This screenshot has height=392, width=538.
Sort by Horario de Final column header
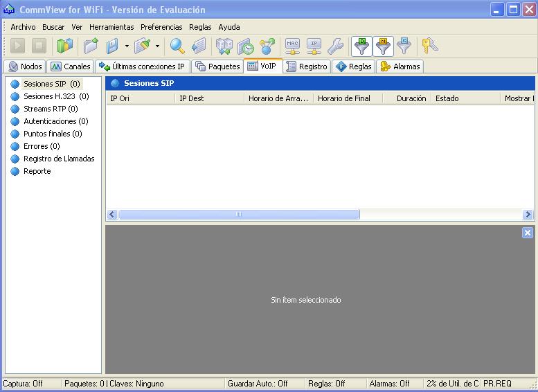348,98
